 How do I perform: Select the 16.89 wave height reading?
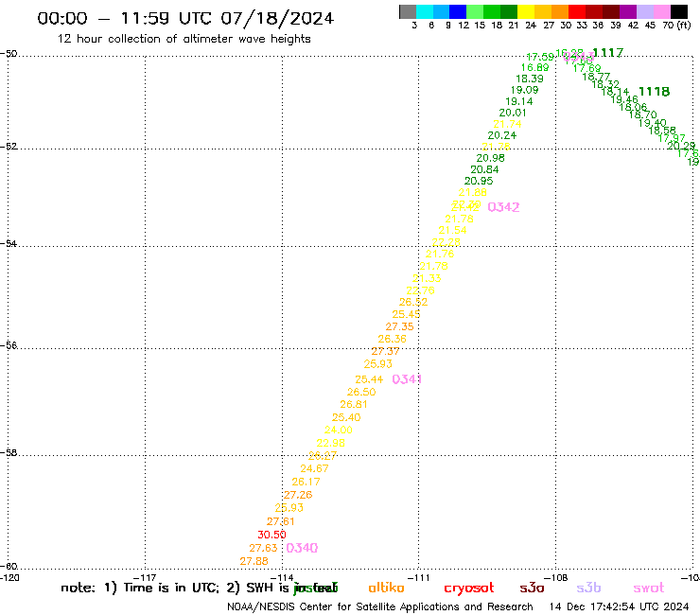535,67
